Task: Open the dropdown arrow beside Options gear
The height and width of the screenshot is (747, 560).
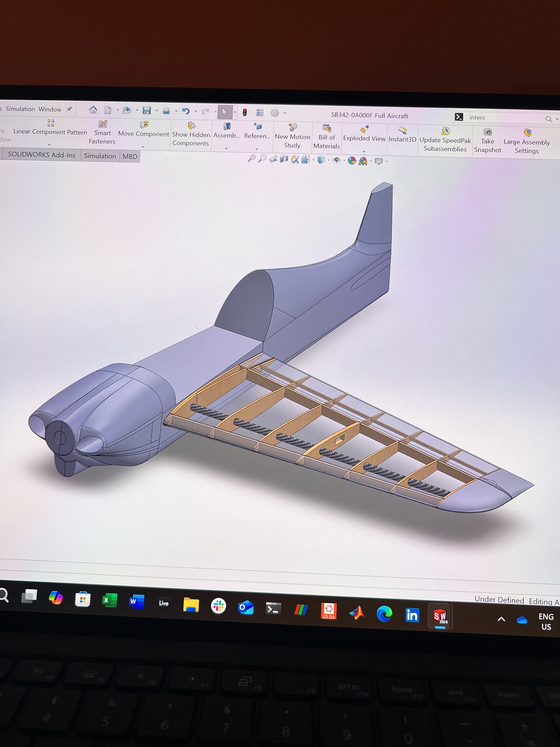Action: pos(285,113)
